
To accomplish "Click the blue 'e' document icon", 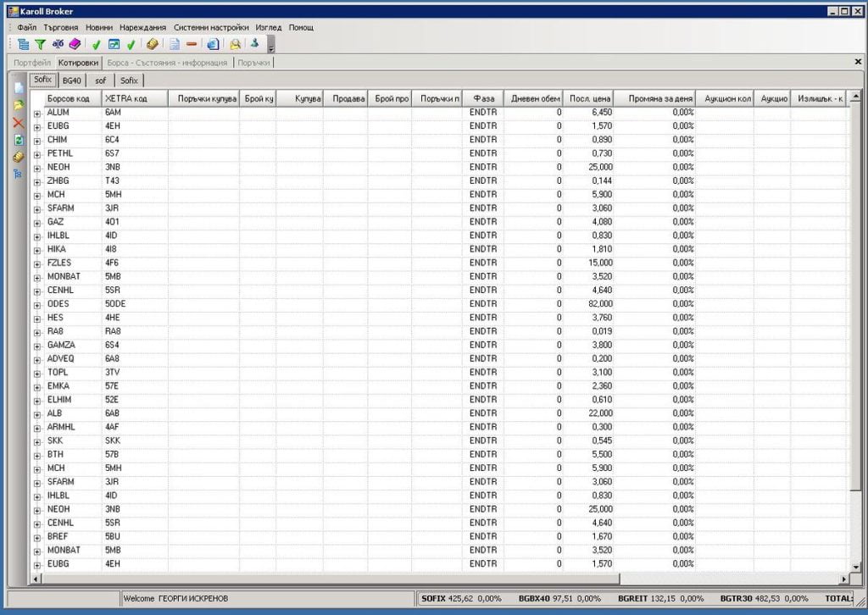I will click(x=213, y=44).
